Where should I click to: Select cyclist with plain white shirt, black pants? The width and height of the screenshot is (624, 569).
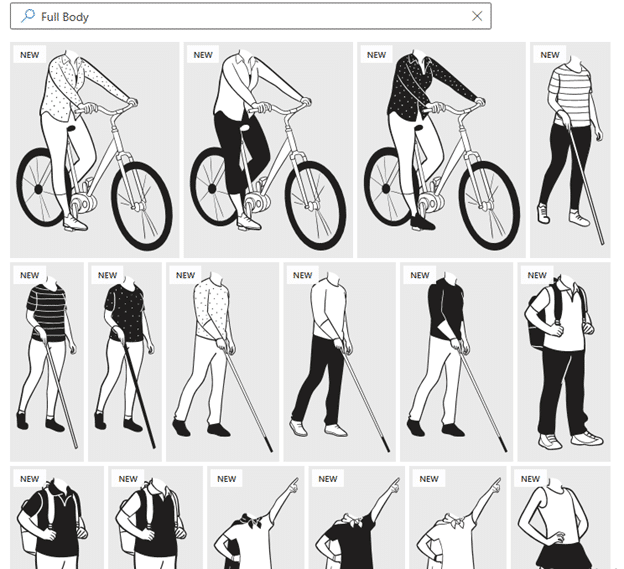[x=268, y=150]
